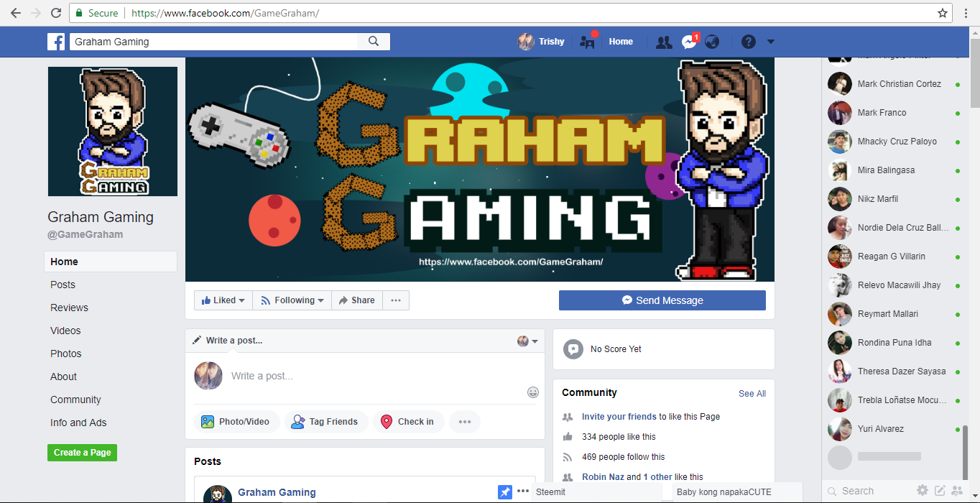Click Home link in top bar

tap(621, 42)
